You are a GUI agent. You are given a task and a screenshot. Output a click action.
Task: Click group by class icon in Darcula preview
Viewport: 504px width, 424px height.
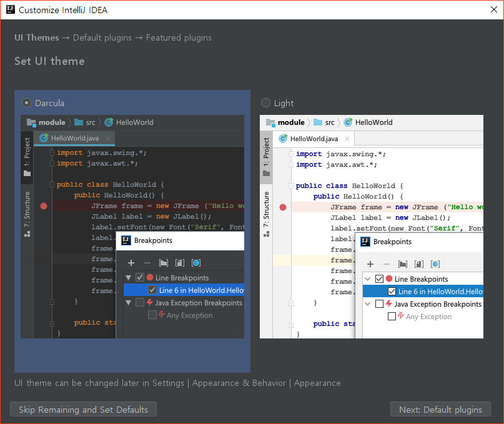[196, 263]
